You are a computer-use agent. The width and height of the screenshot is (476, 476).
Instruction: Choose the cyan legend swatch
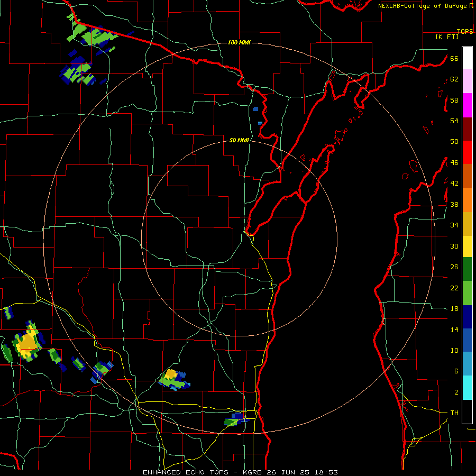click(x=467, y=388)
